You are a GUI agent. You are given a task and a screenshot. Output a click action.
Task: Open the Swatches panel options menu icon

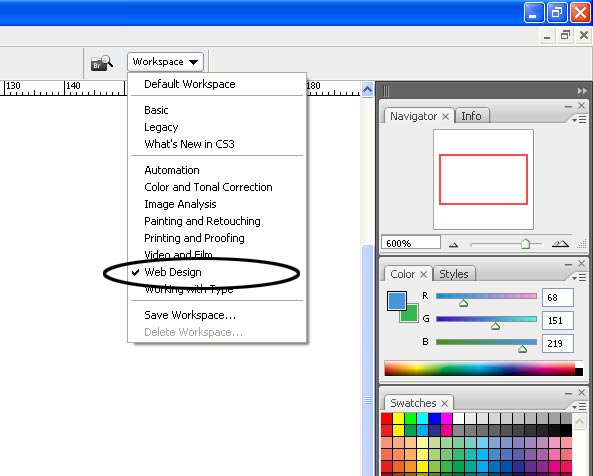(x=579, y=407)
